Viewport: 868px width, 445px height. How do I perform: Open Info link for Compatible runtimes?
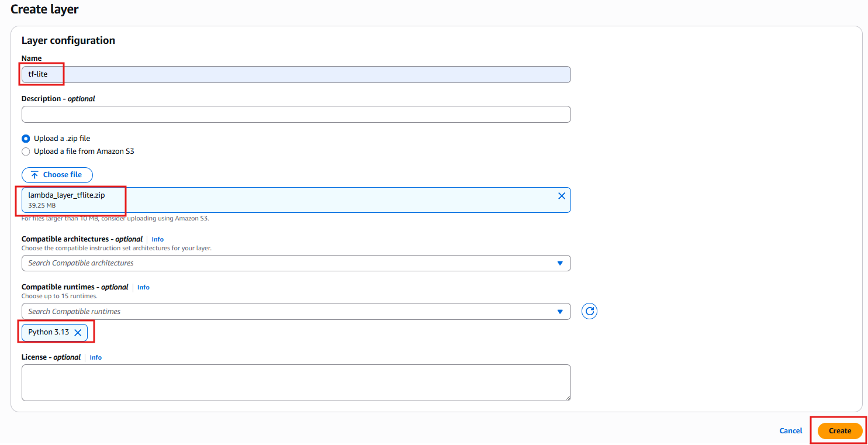[143, 287]
